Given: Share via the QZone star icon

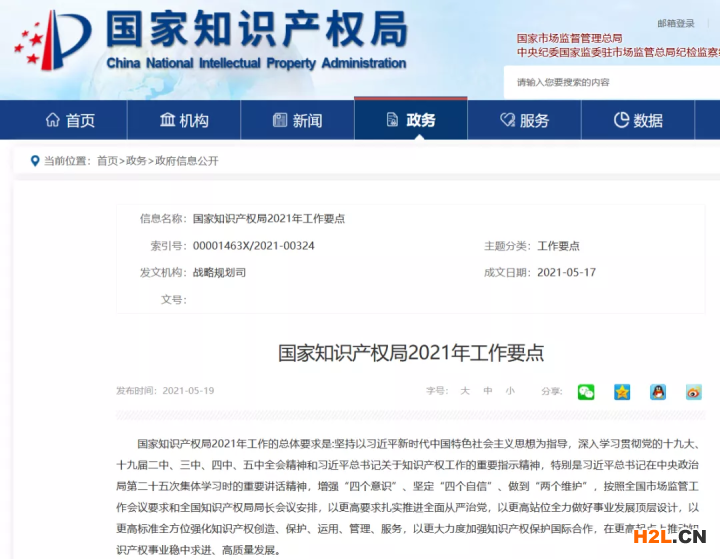Looking at the screenshot, I should (x=622, y=392).
